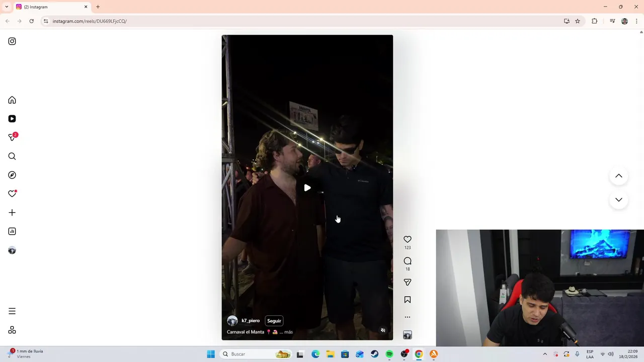Open the Windows Start menu
The image size is (644, 362).
211,354
